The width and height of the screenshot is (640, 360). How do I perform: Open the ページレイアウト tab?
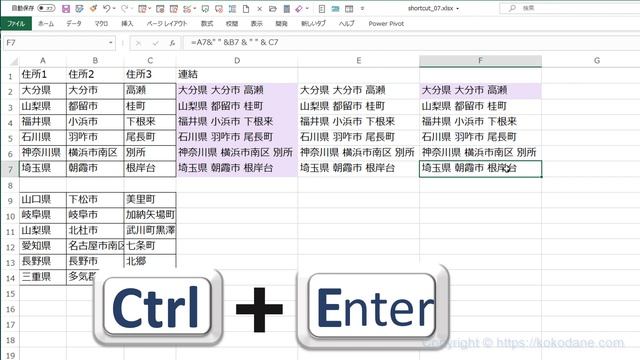point(167,24)
